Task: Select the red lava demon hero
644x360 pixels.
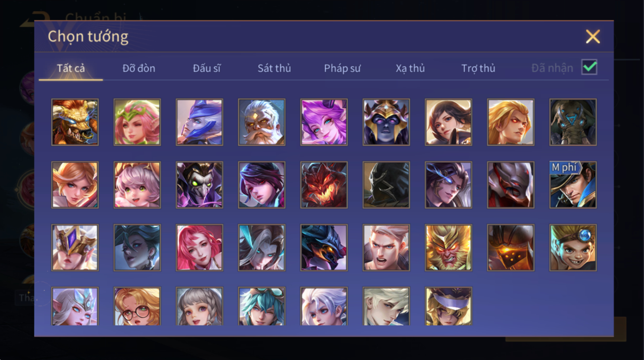Action: pyautogui.click(x=324, y=185)
